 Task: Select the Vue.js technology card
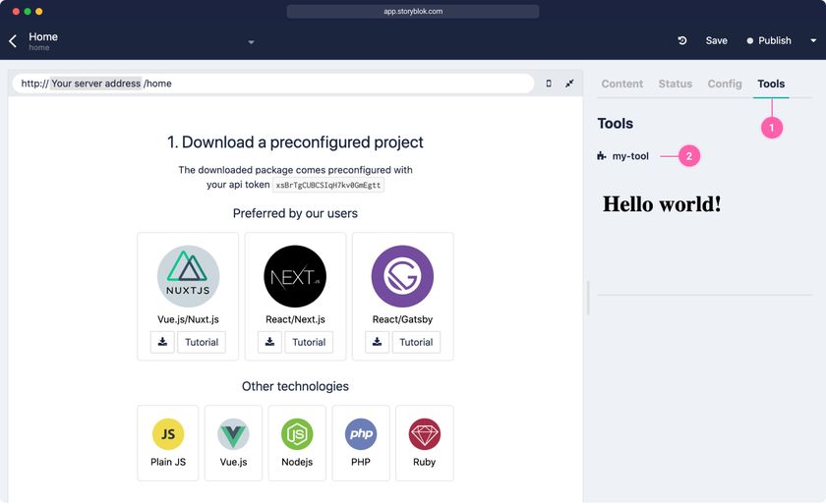click(233, 443)
